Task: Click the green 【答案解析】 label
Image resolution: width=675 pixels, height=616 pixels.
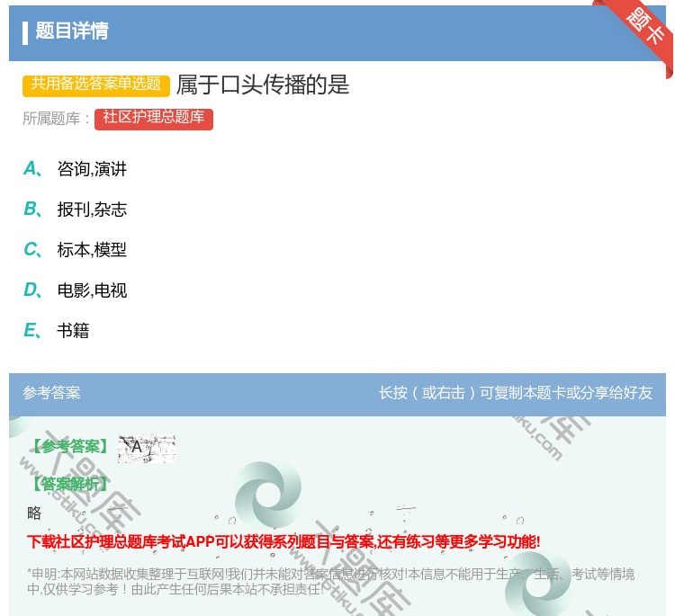Action: (x=71, y=484)
